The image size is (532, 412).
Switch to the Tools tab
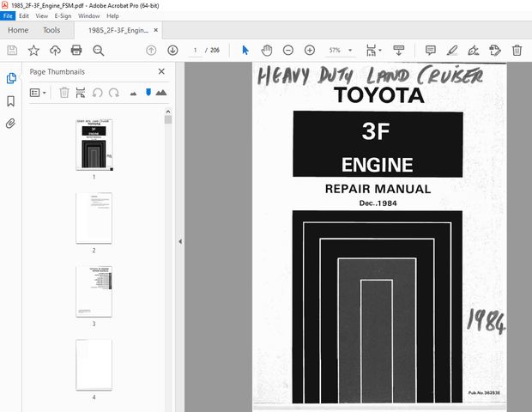point(51,30)
